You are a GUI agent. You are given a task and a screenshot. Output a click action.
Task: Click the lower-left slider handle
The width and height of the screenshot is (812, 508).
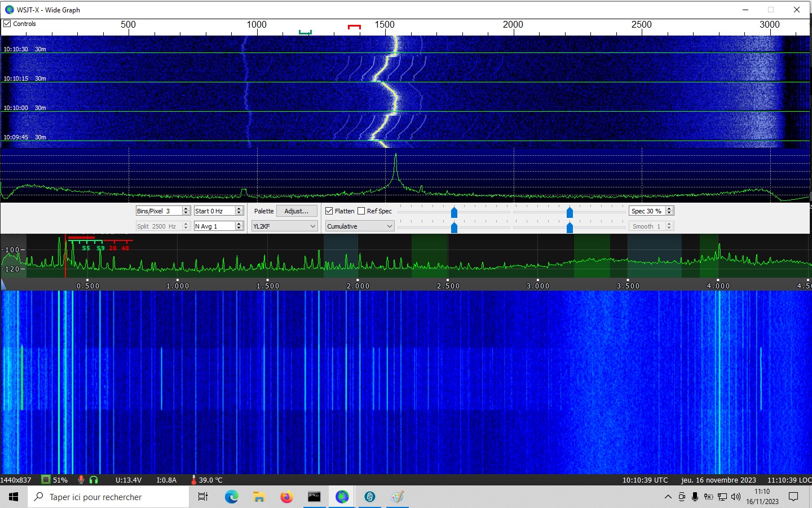click(x=454, y=227)
